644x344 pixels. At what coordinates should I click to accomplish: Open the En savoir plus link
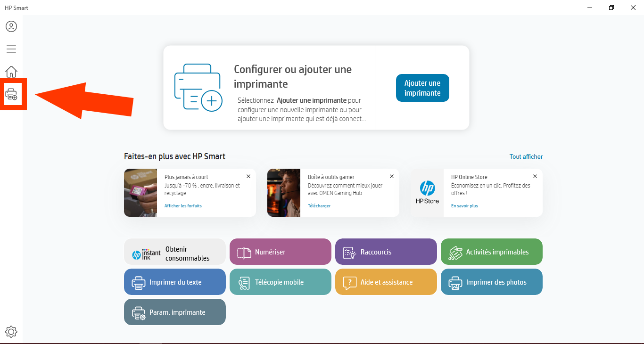click(x=464, y=206)
